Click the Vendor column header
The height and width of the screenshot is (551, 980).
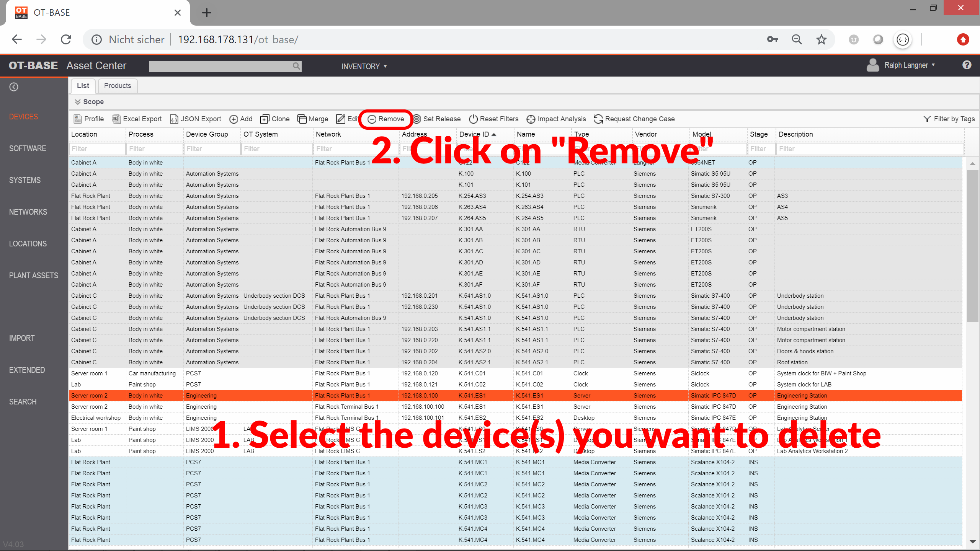(661, 134)
